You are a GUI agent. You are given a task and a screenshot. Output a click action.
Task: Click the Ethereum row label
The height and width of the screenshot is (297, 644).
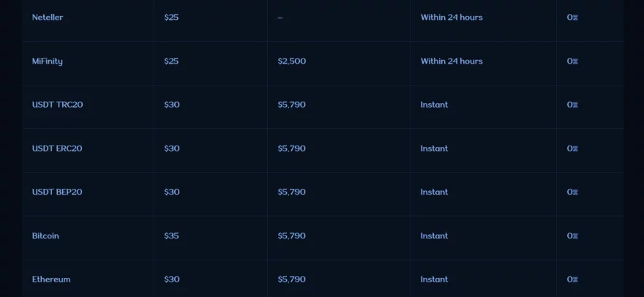(51, 279)
